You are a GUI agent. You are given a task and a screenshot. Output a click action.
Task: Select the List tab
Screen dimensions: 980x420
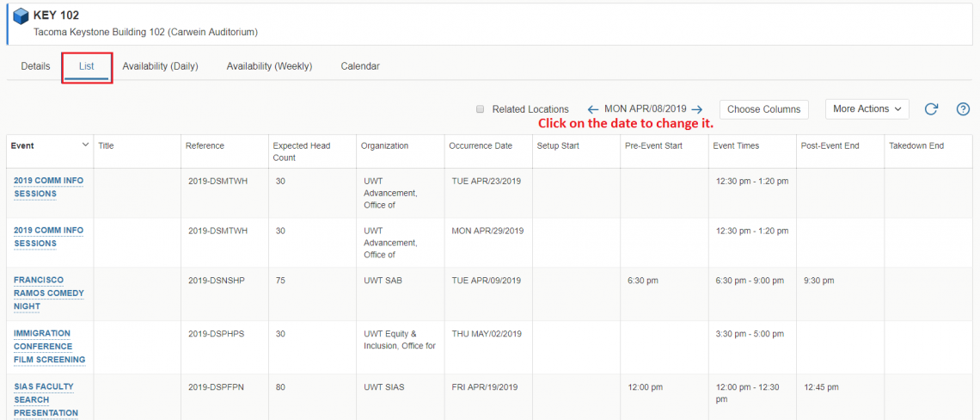click(86, 66)
